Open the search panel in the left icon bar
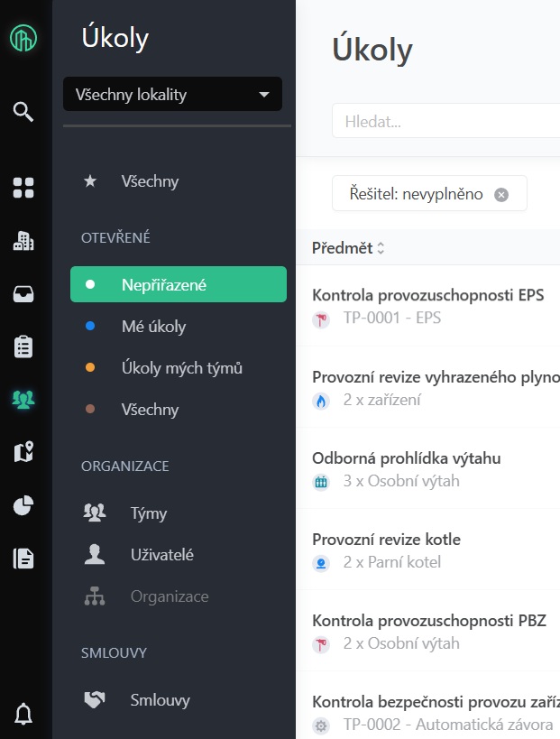The height and width of the screenshot is (739, 560). (x=23, y=111)
